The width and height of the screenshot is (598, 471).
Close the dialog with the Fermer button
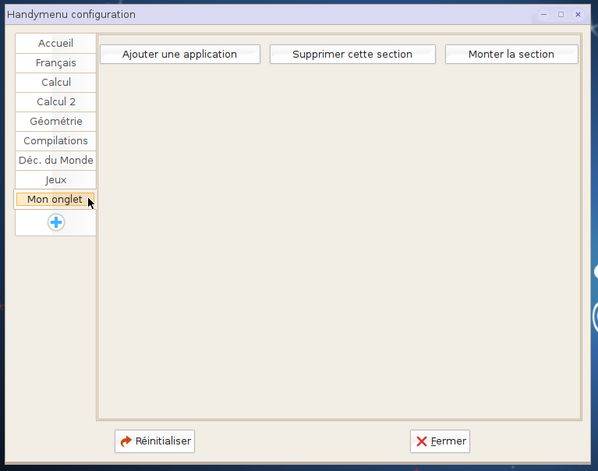(440, 441)
